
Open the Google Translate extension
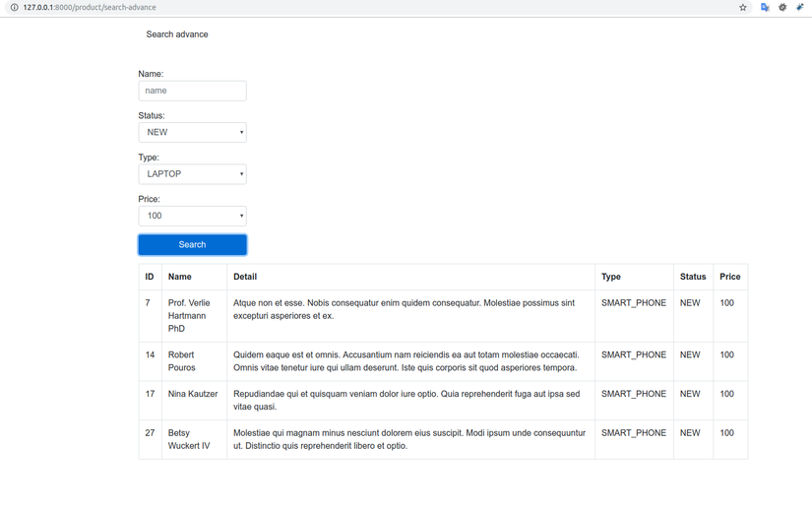765,7
